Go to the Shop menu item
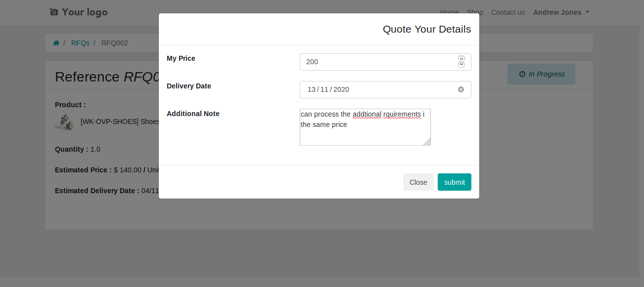Screen dimensions: 644x287 coord(475,12)
